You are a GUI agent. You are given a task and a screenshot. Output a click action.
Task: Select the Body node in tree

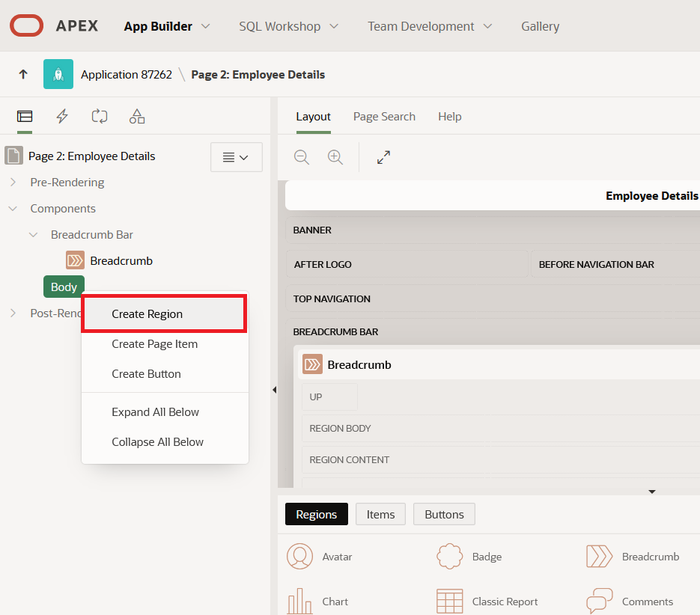64,287
